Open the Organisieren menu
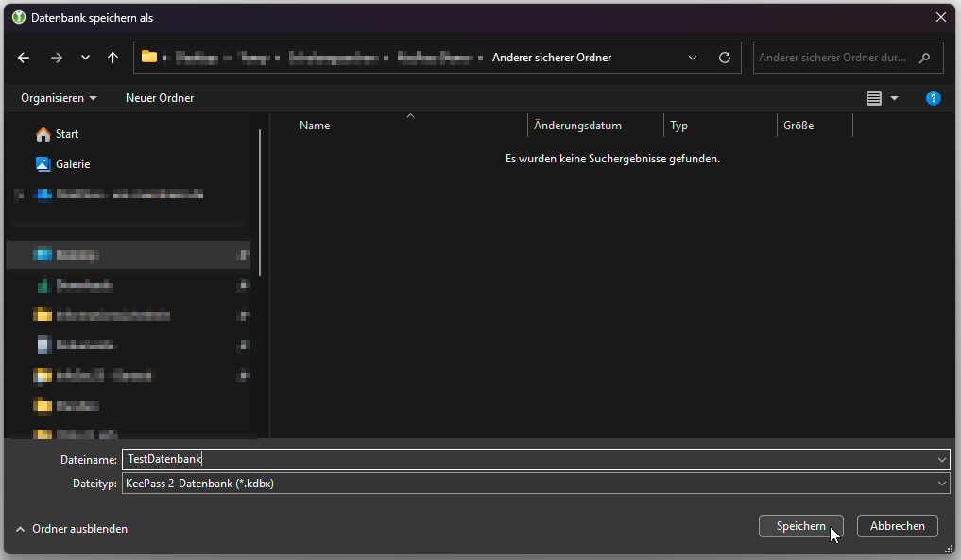 tap(59, 98)
